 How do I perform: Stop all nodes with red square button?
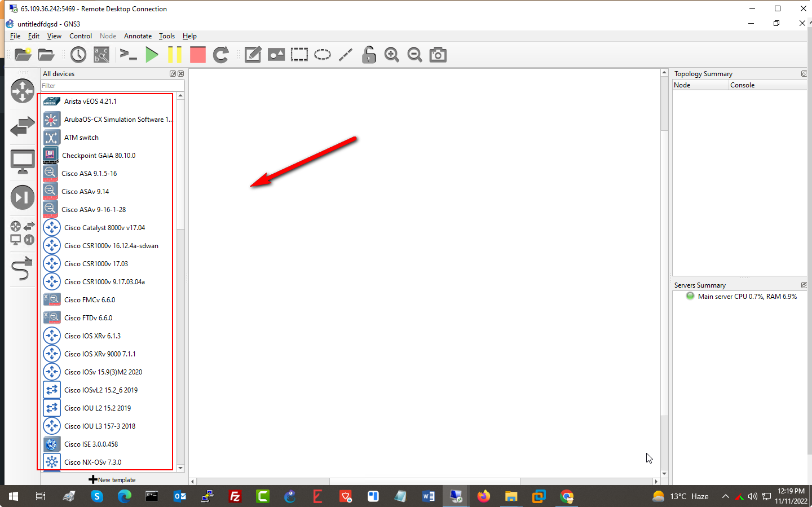[197, 55]
